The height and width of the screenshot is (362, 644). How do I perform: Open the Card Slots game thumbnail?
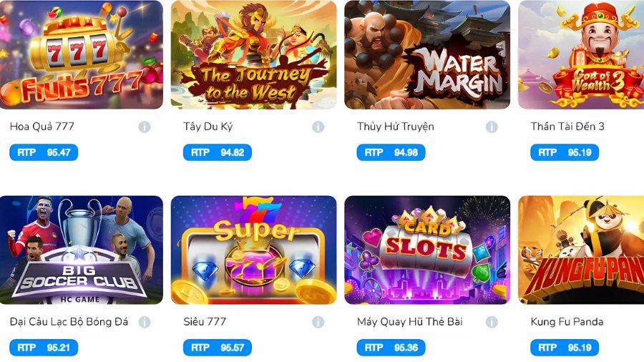click(427, 250)
